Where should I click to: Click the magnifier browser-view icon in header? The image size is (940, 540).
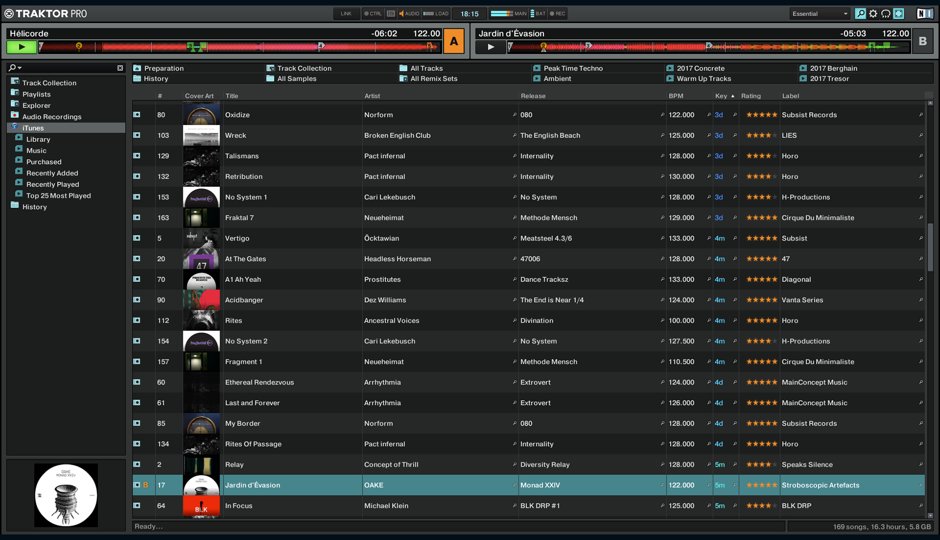tap(860, 14)
